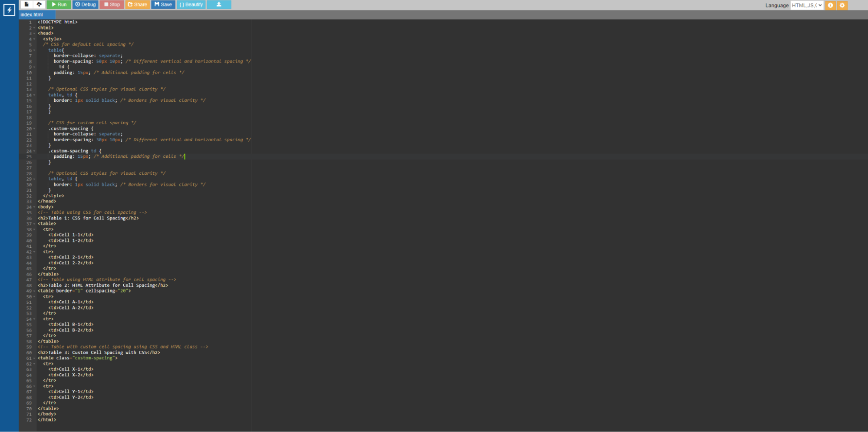
Task: Click the '<td>Cell B-1</td>' line
Action: (x=71, y=325)
